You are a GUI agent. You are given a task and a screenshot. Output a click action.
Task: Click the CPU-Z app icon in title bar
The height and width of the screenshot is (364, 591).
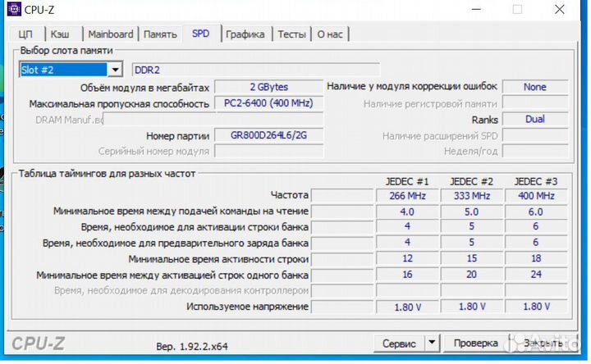(14, 9)
